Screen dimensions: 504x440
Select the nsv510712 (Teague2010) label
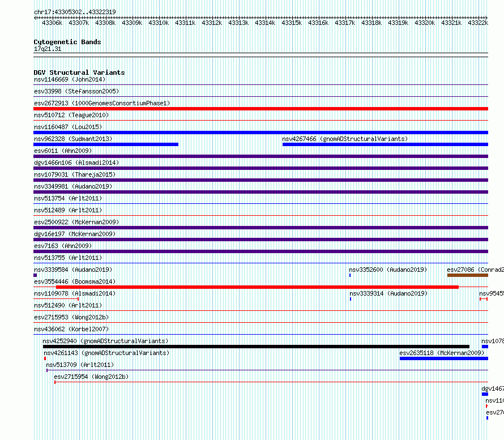[71, 115]
